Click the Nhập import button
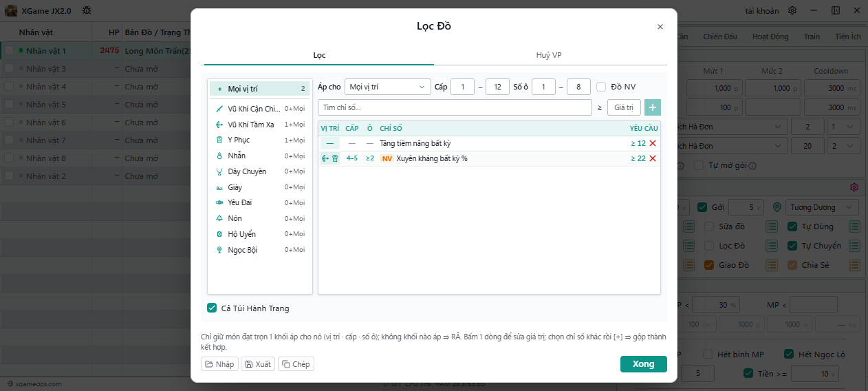This screenshot has height=391, width=868. tap(219, 364)
